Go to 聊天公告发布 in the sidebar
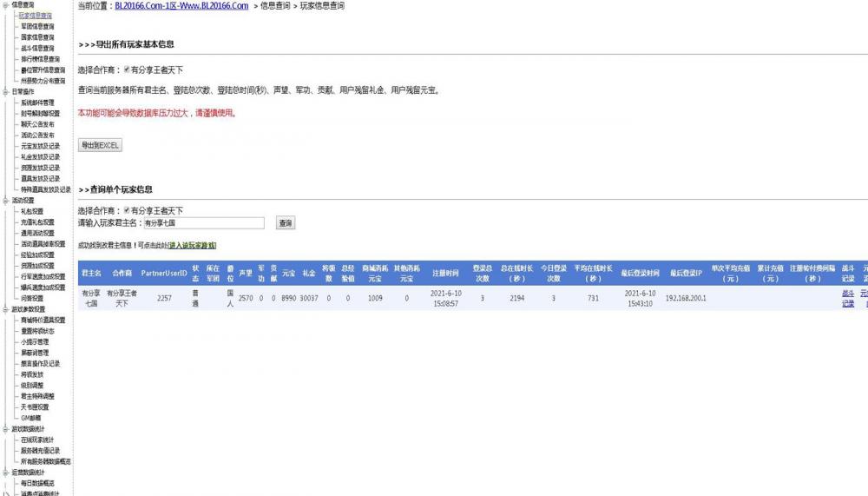The image size is (868, 496). [37, 124]
